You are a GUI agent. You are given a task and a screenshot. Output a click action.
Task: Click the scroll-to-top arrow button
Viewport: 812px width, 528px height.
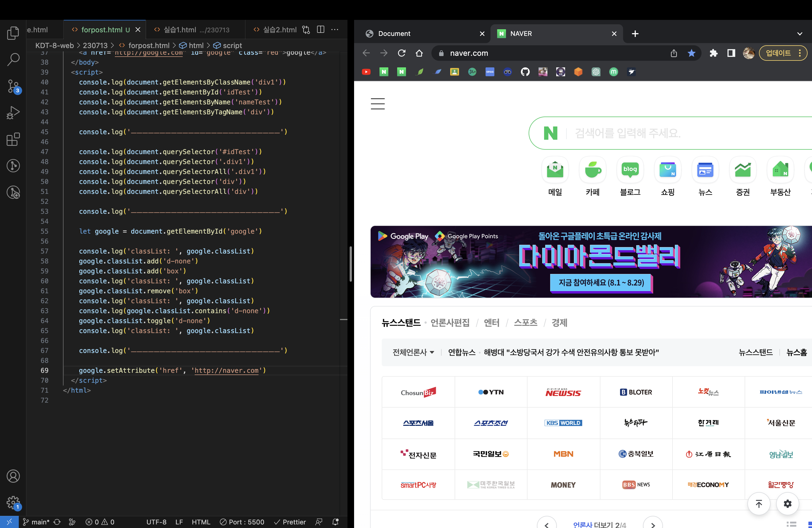pyautogui.click(x=759, y=504)
